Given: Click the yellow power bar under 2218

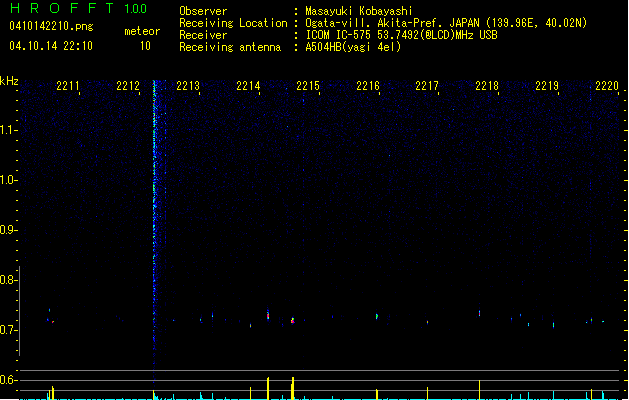Looking at the screenshot, I should [x=479, y=390].
